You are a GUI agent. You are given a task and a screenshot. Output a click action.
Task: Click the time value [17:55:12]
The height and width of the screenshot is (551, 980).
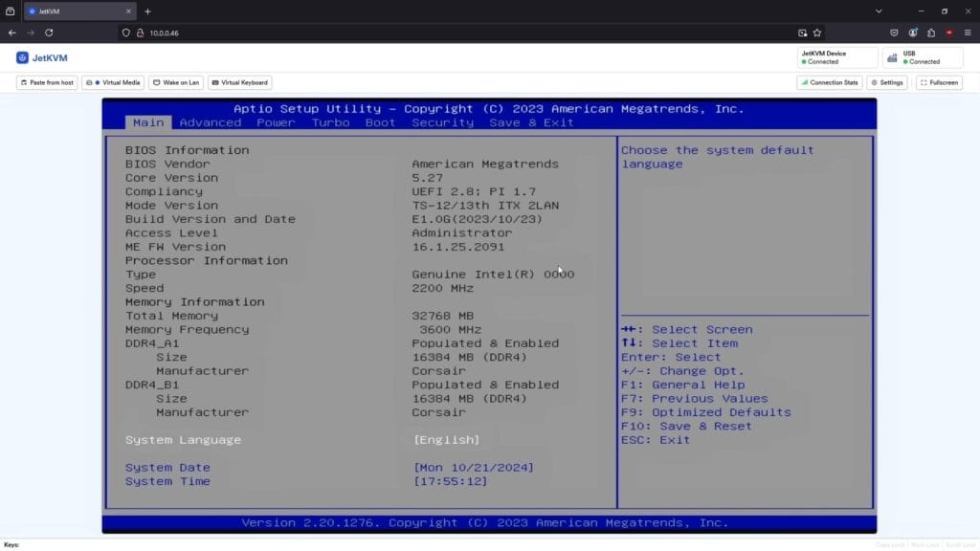coord(450,481)
